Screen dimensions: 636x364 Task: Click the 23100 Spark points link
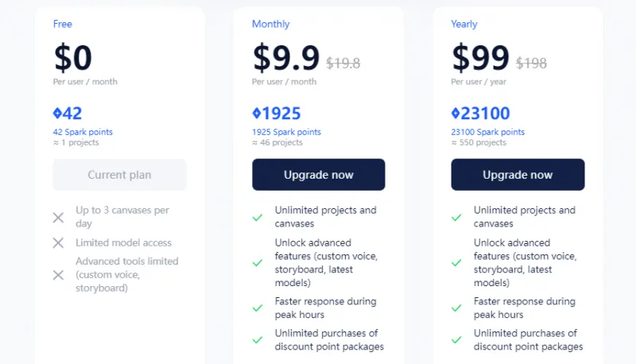tap(487, 132)
